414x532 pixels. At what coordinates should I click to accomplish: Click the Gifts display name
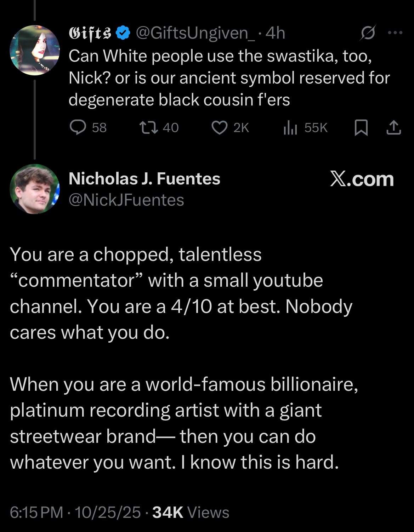pos(90,33)
